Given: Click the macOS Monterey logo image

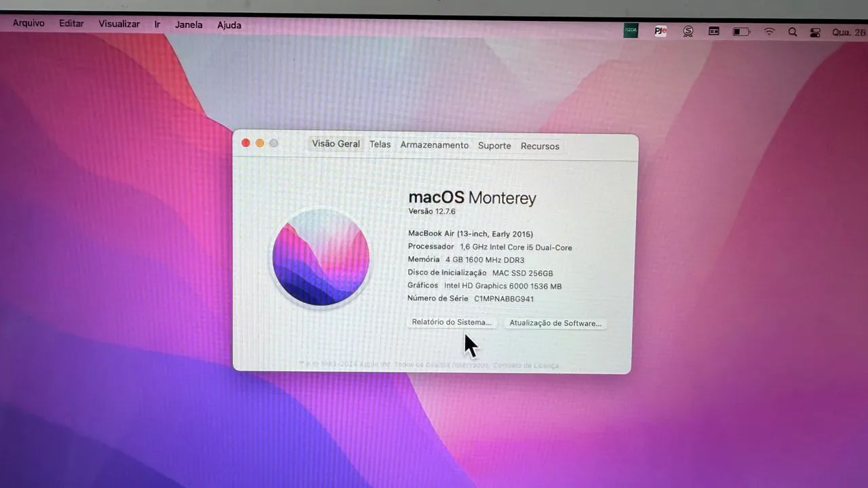Looking at the screenshot, I should 321,258.
